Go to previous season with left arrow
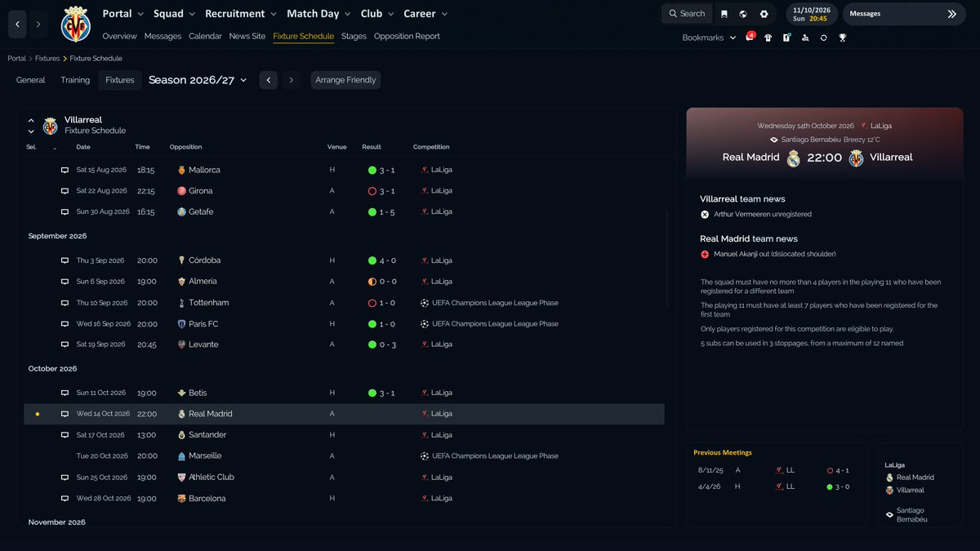Image resolution: width=980 pixels, height=551 pixels. pos(269,80)
